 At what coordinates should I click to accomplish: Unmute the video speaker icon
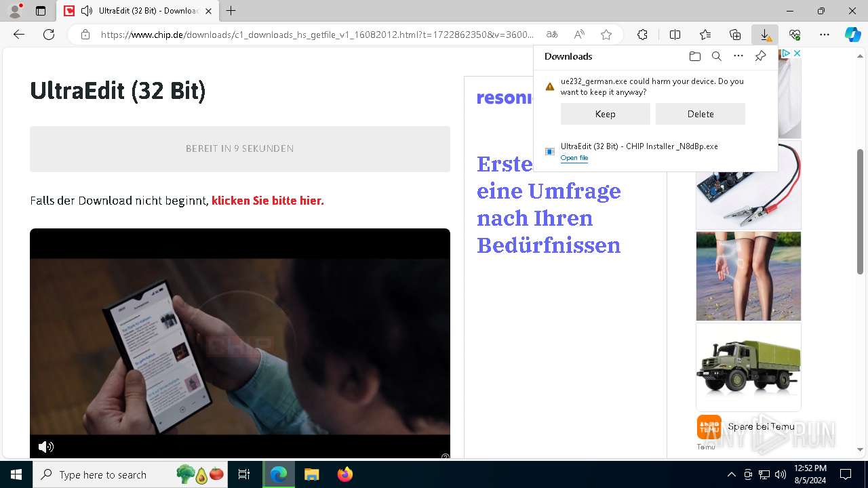(45, 447)
